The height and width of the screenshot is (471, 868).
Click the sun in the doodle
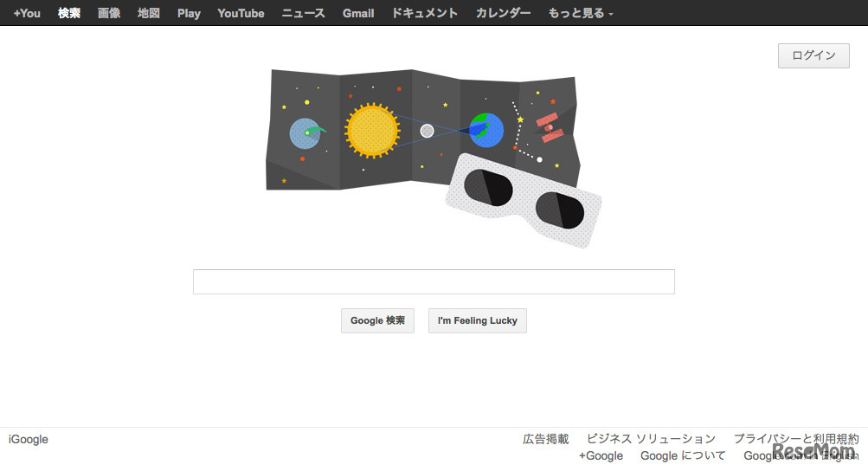click(372, 131)
